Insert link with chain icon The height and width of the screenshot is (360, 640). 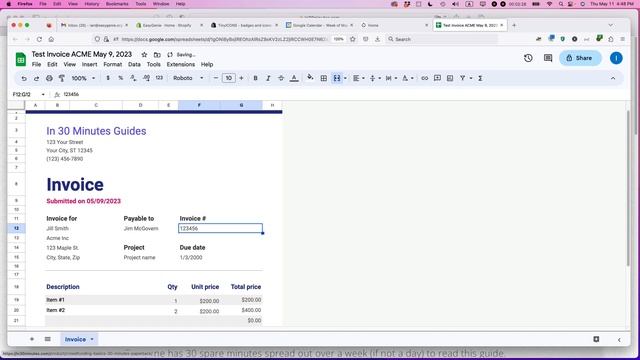(x=424, y=78)
